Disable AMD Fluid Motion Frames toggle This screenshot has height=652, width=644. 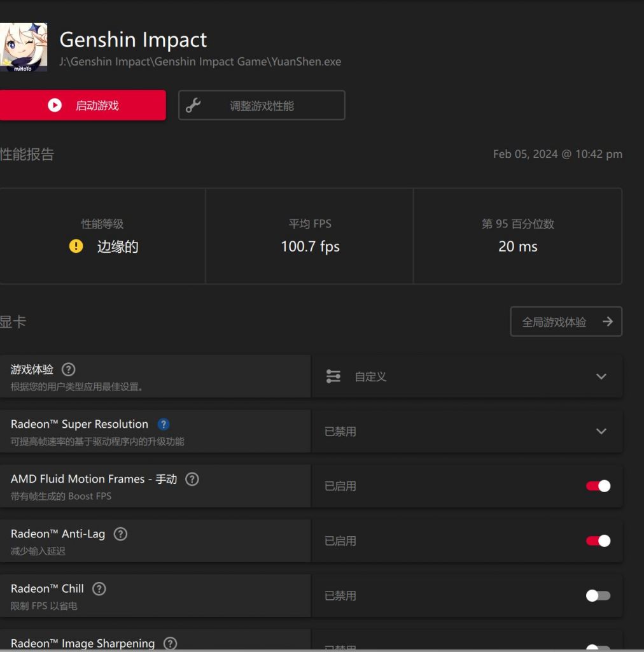598,486
